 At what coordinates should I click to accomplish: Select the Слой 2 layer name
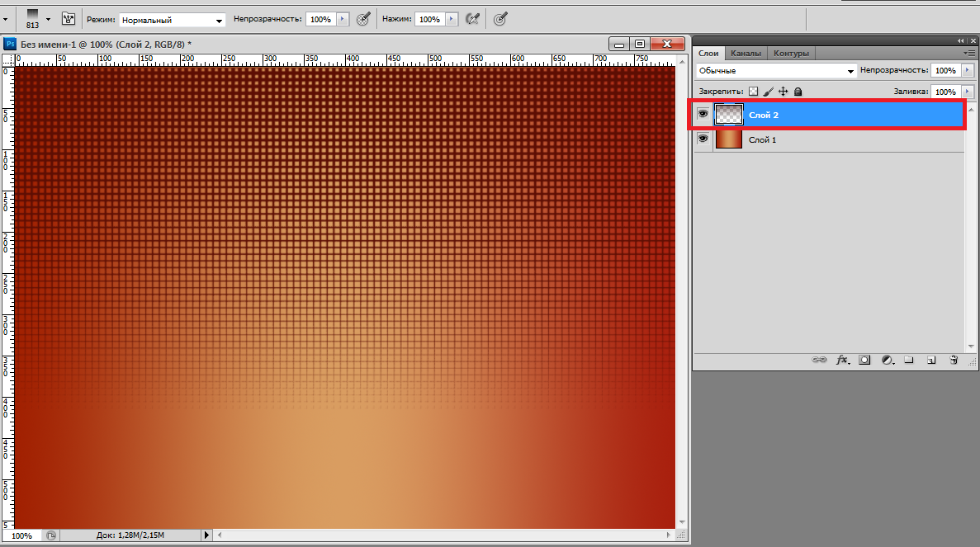(764, 115)
